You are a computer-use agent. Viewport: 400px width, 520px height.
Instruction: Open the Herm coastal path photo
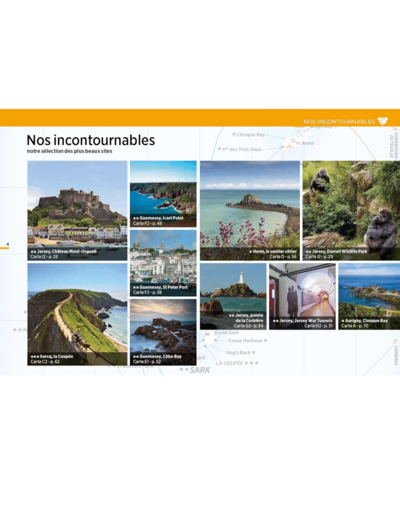pos(250,210)
